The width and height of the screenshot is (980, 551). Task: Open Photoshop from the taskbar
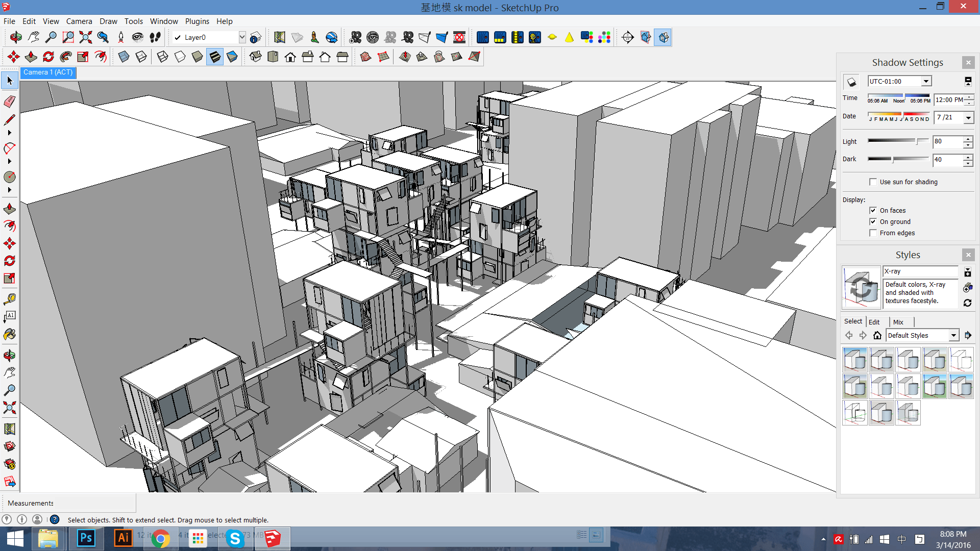(x=86, y=538)
